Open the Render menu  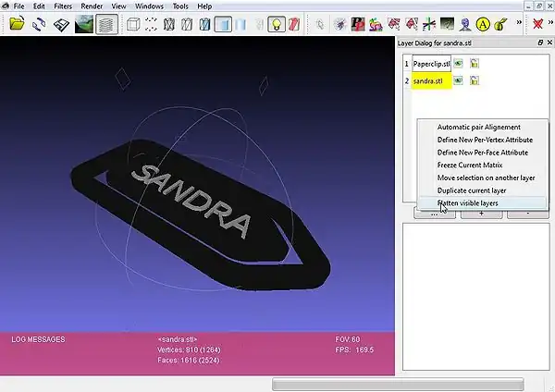(x=92, y=6)
